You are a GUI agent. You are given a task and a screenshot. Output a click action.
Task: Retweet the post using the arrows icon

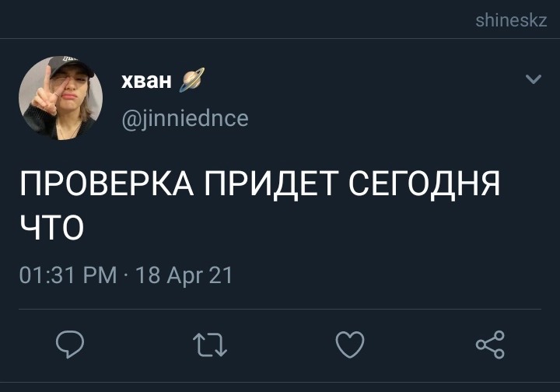click(x=210, y=345)
